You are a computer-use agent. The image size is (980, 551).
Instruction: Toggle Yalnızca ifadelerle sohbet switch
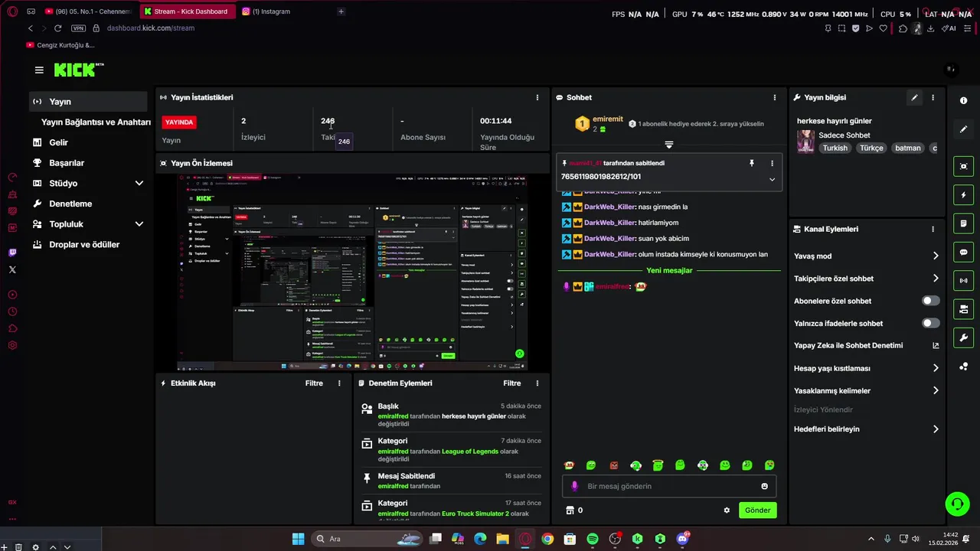pyautogui.click(x=930, y=323)
